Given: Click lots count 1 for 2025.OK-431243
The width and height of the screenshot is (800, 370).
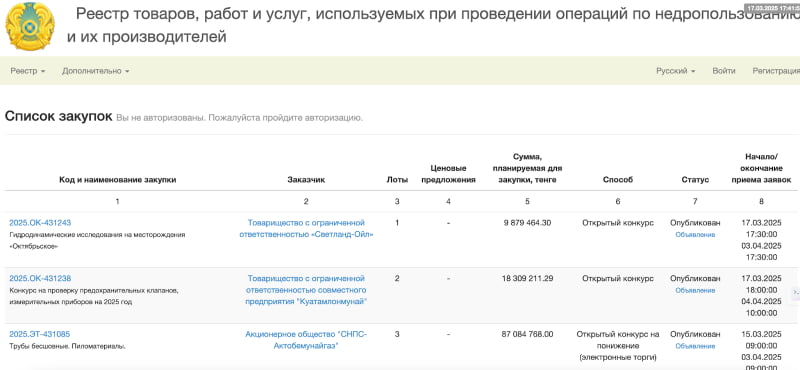Looking at the screenshot, I should pos(397,223).
